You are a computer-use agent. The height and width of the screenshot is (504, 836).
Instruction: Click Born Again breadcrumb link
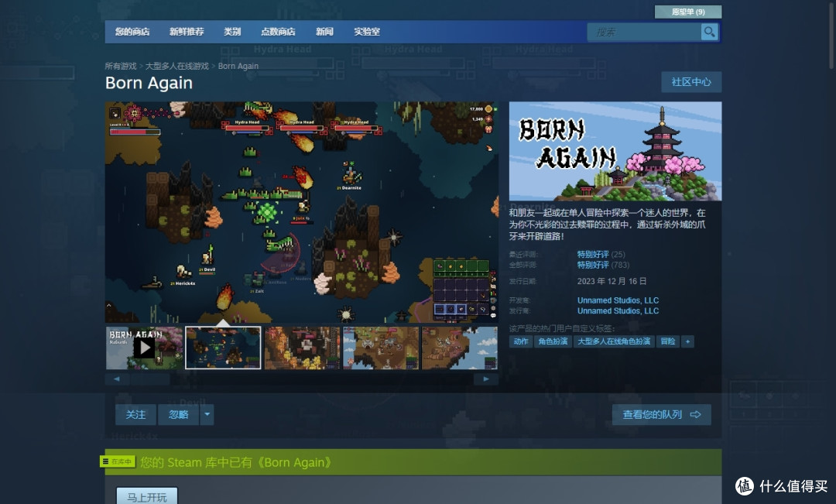pyautogui.click(x=238, y=66)
